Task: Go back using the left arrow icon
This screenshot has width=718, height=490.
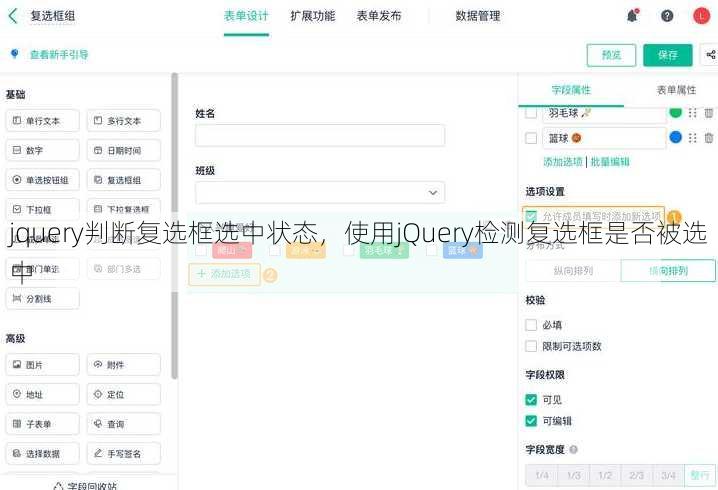Action: (x=13, y=16)
